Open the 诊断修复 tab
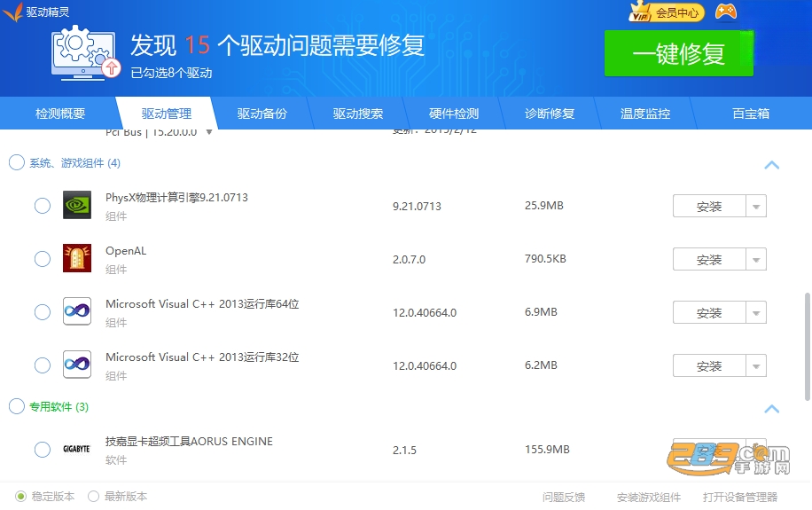Viewport: 812px width, 510px height. (550, 114)
